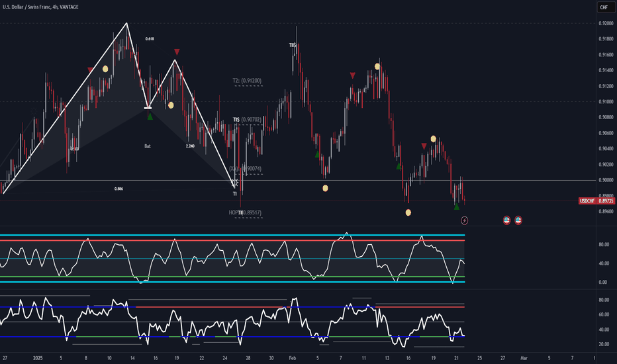Image resolution: width=617 pixels, height=364 pixels.
Task: Click the green triangle marker below the latest candles
Action: coord(456,206)
